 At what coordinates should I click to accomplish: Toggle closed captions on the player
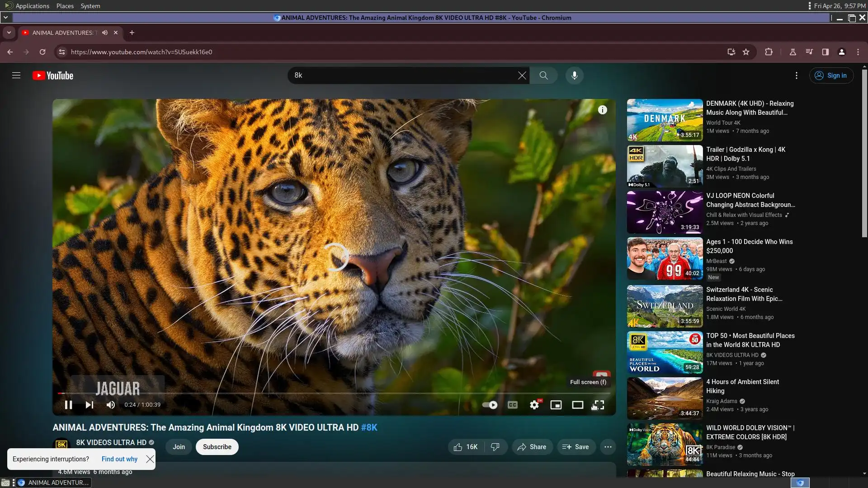tap(512, 405)
